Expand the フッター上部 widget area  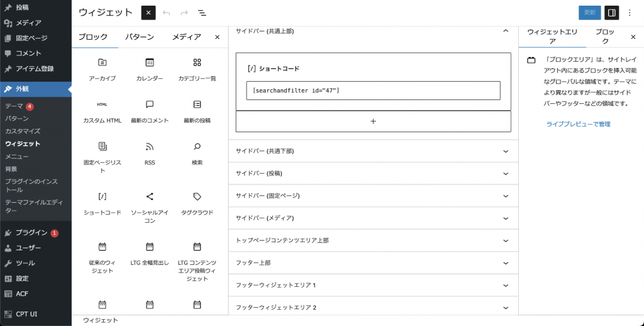pos(373,262)
